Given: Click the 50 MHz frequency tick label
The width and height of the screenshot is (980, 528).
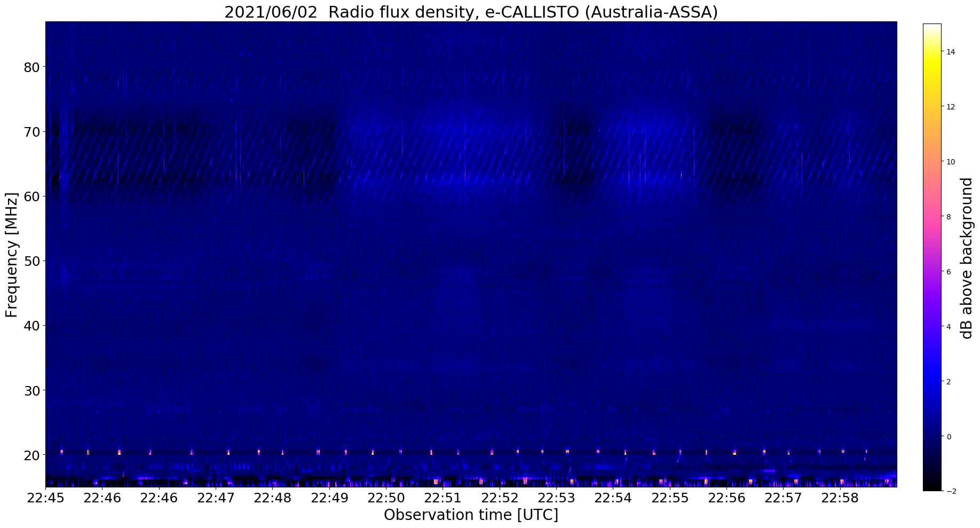Looking at the screenshot, I should [31, 261].
